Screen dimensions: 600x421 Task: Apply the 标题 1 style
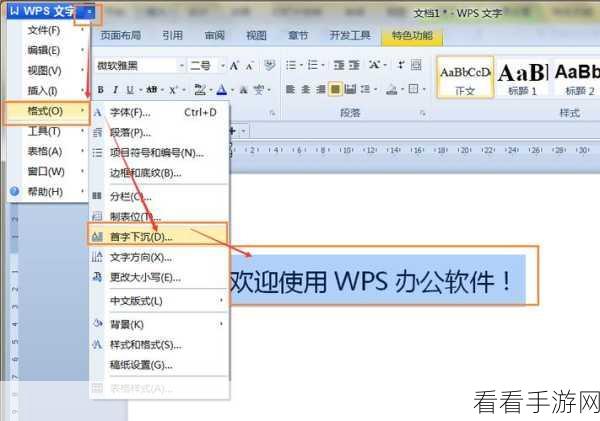click(x=523, y=79)
